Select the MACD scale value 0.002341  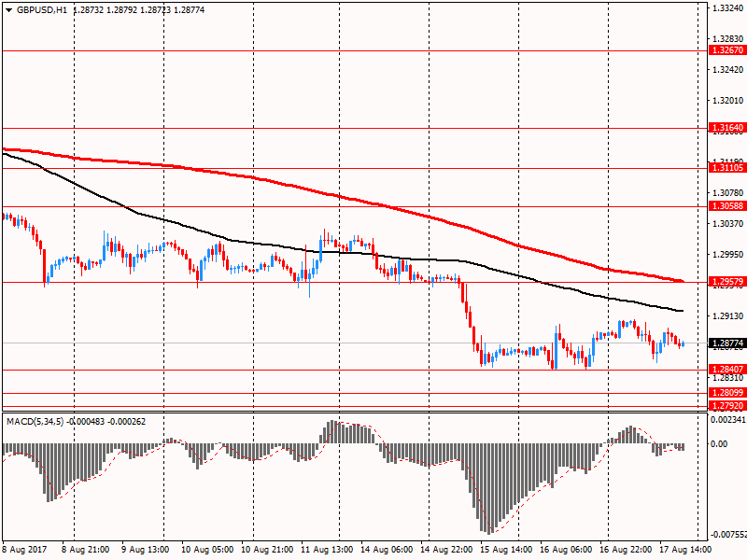click(728, 419)
